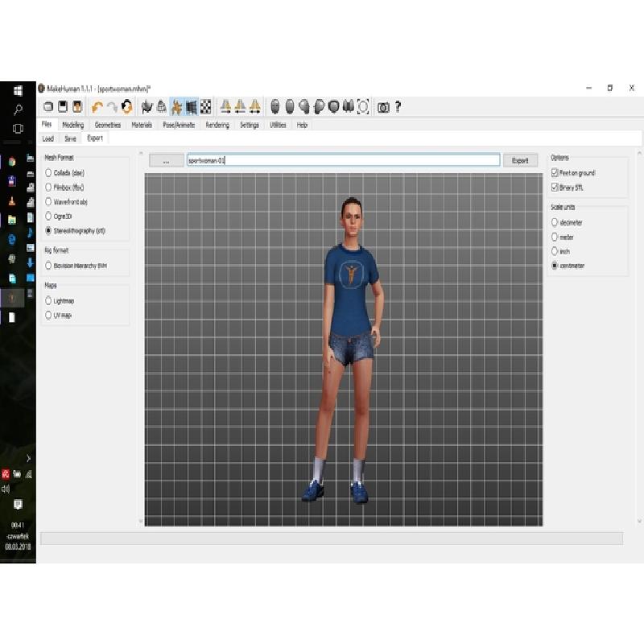Screen dimensions: 644x644
Task: Click the third head side-view icon
Action: coord(304,107)
